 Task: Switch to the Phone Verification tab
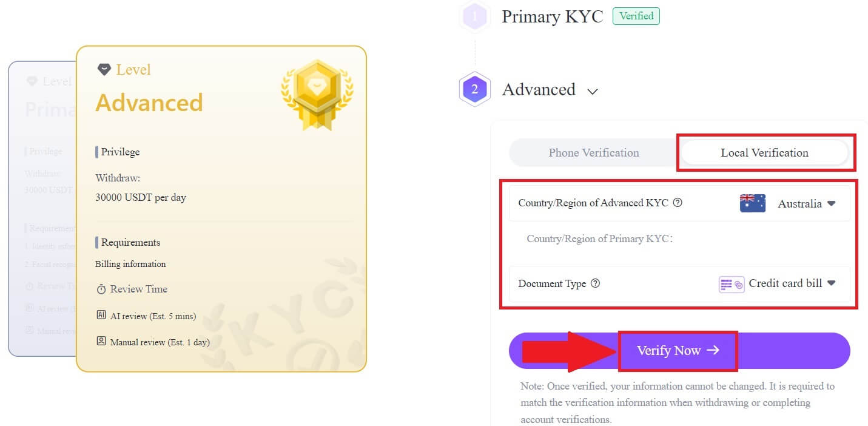[x=593, y=152]
